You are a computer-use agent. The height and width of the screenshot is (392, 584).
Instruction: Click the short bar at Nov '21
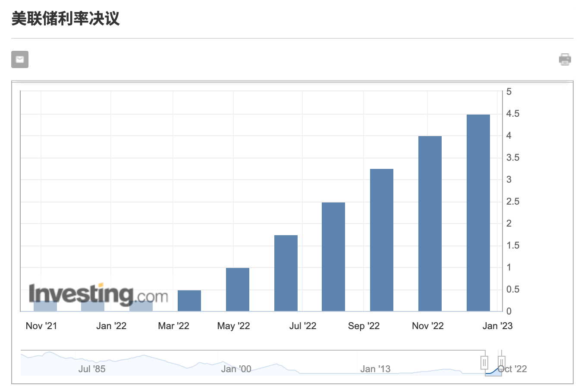tap(45, 306)
